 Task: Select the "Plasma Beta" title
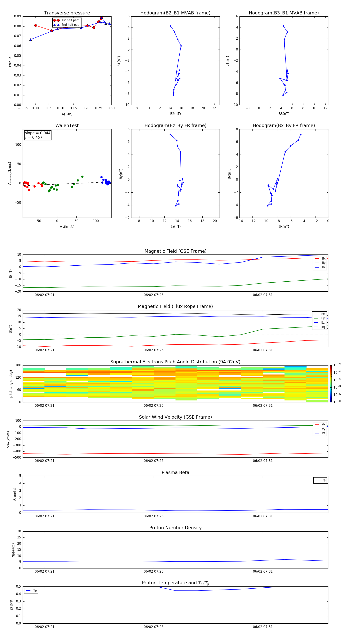pyautogui.click(x=175, y=472)
